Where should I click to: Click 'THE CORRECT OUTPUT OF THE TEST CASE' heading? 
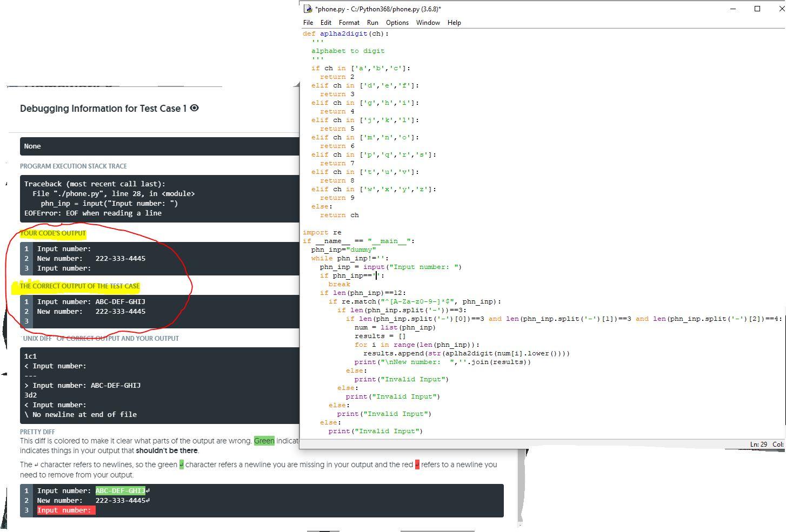[x=80, y=286]
